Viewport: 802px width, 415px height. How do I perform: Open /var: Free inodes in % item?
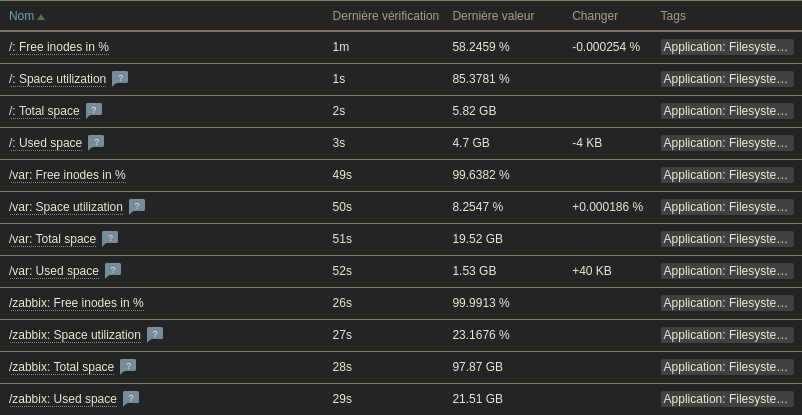[x=67, y=175]
